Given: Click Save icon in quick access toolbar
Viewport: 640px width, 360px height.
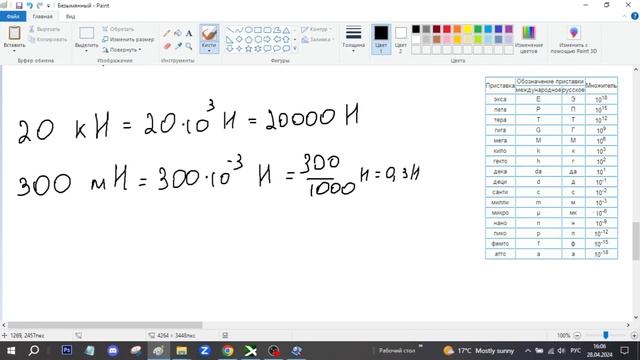Looking at the screenshot, I should click(19, 5).
